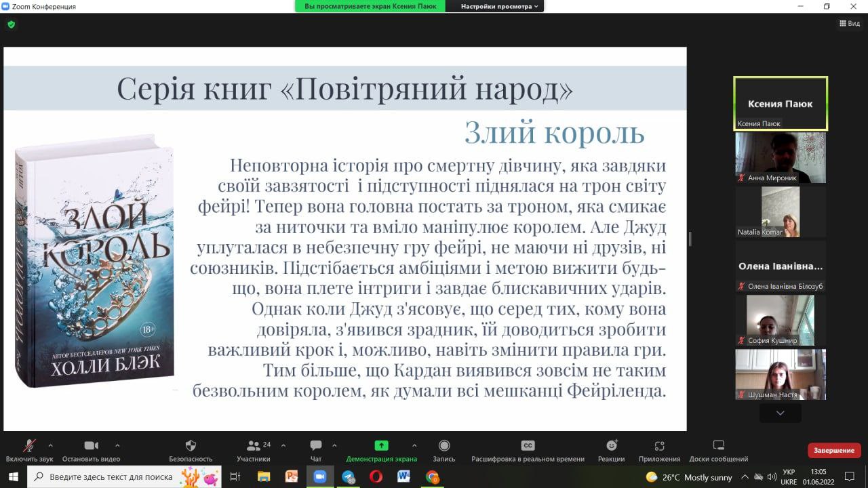Viewport: 868px width, 488px height.
Task: Expand chat options arrow
Action: [x=334, y=445]
